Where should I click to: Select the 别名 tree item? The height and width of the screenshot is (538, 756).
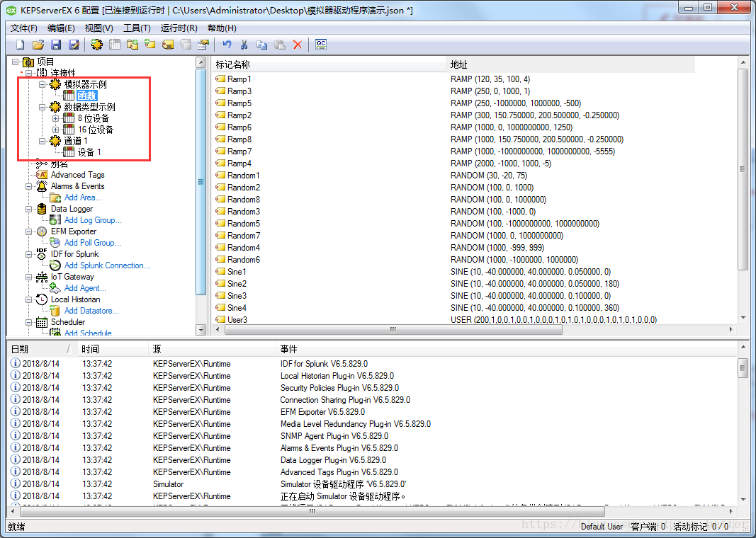(x=60, y=164)
